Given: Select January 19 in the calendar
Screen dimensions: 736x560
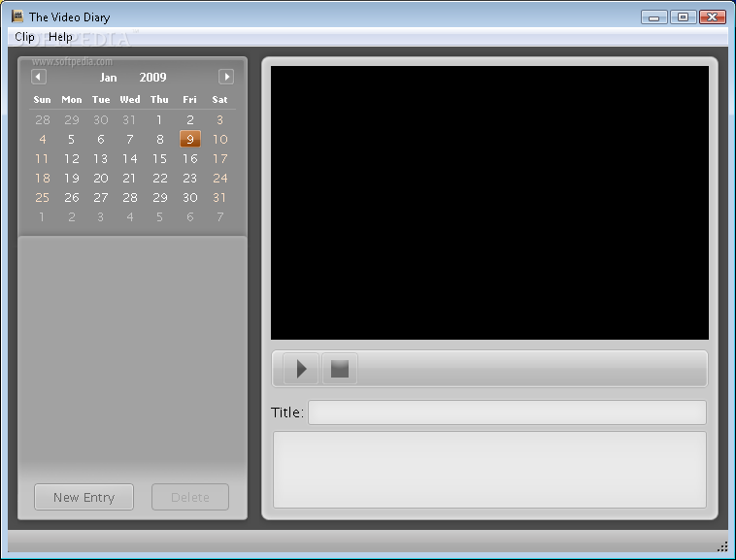Looking at the screenshot, I should pyautogui.click(x=71, y=179).
